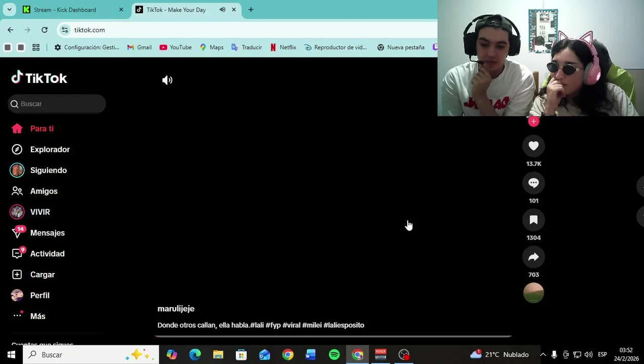Screen dimensions: 644x364
Task: Click the #laliesposito hashtag
Action: (344, 325)
